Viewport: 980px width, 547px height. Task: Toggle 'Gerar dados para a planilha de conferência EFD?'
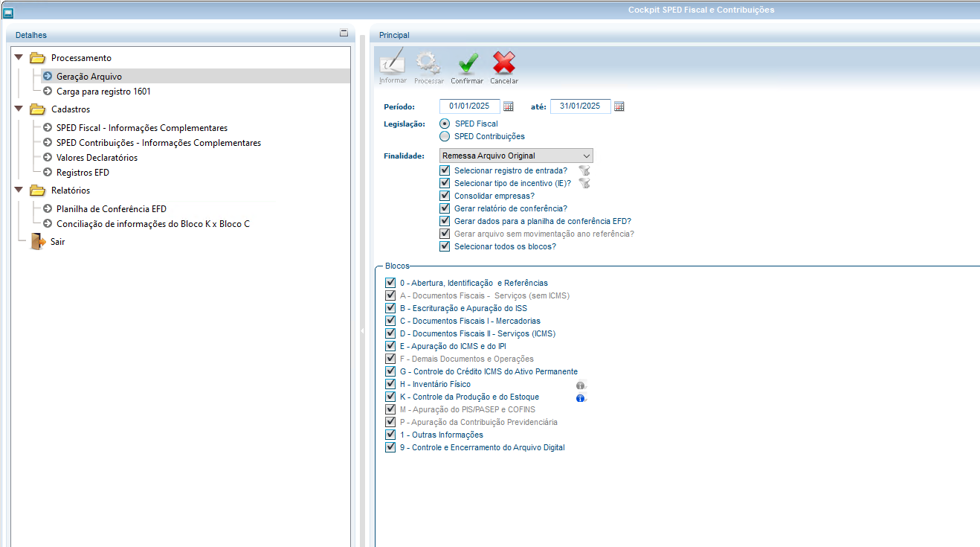point(445,221)
